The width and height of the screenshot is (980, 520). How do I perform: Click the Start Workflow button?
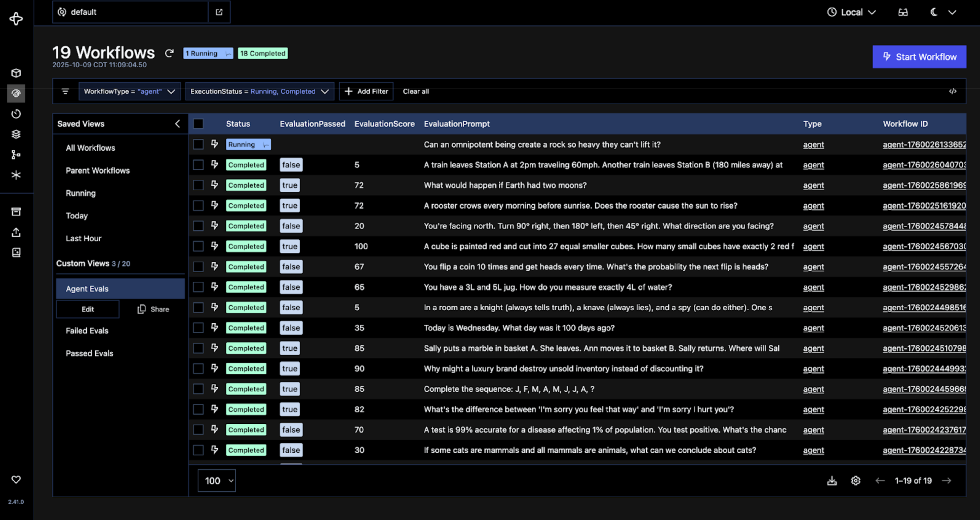(919, 57)
